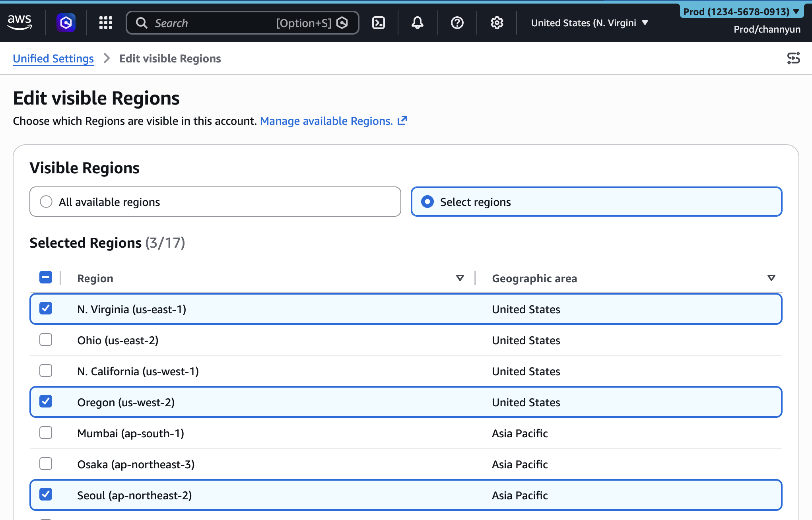Choose the Select regions radio option
This screenshot has width=812, height=520.
click(x=427, y=202)
